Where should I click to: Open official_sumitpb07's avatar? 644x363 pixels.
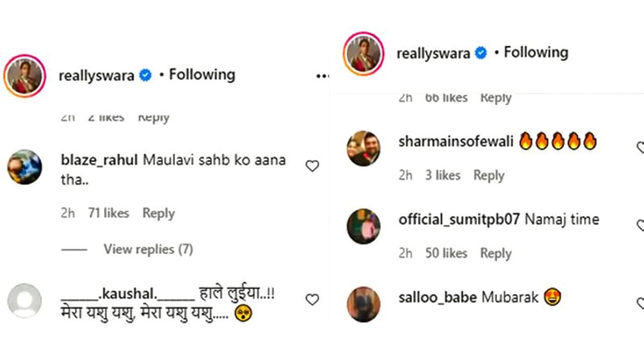(x=364, y=226)
